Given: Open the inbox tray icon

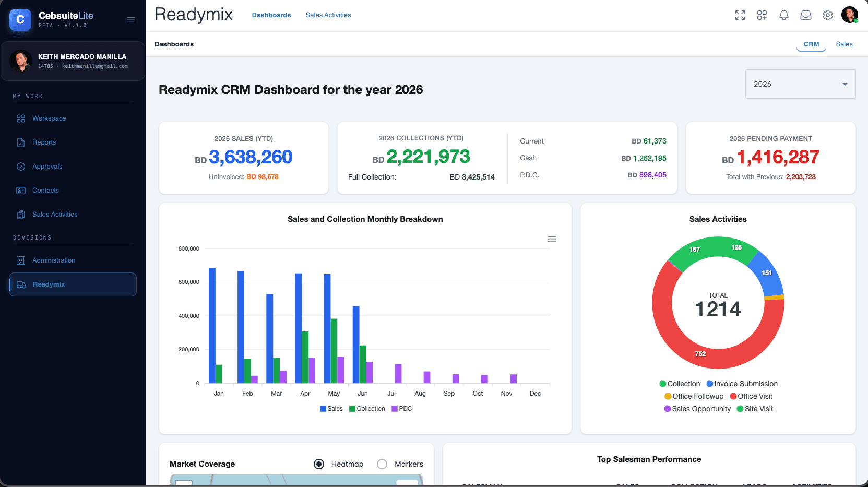Looking at the screenshot, I should 806,15.
